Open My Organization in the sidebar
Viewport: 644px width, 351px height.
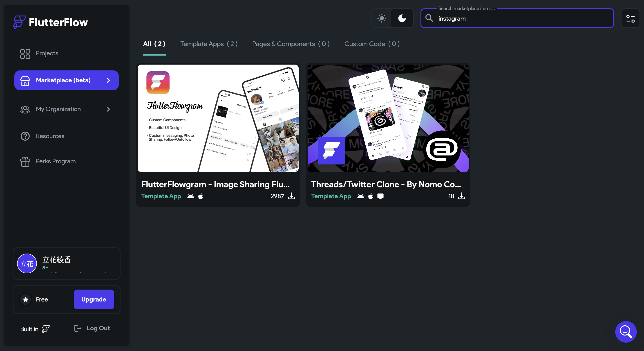click(67, 109)
